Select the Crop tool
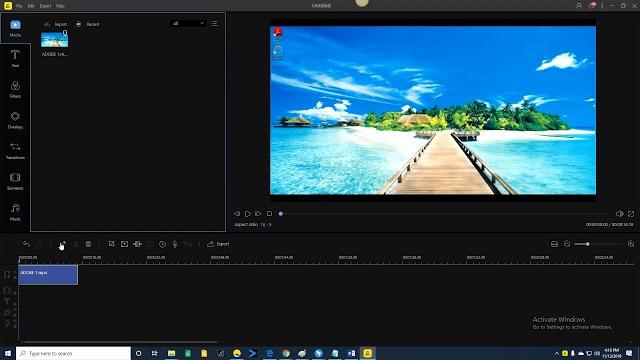The image size is (640, 360). 111,244
